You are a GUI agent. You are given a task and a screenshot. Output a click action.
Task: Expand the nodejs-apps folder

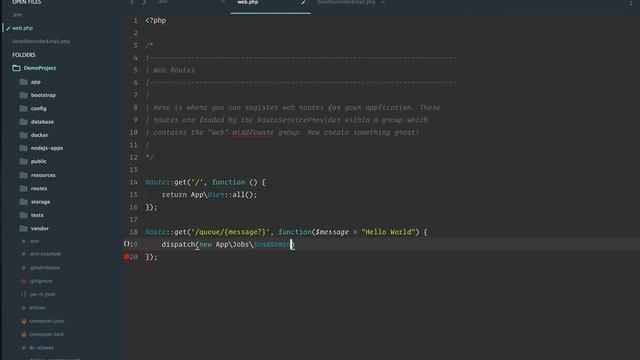[47, 148]
